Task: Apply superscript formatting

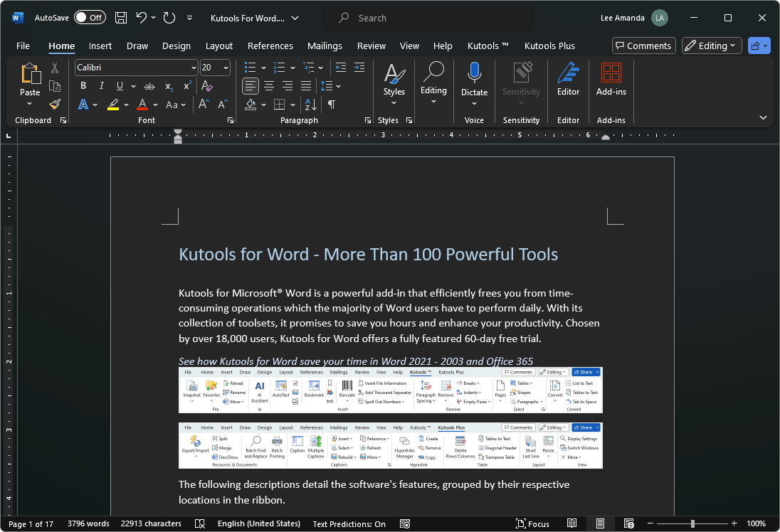Action: (x=186, y=85)
